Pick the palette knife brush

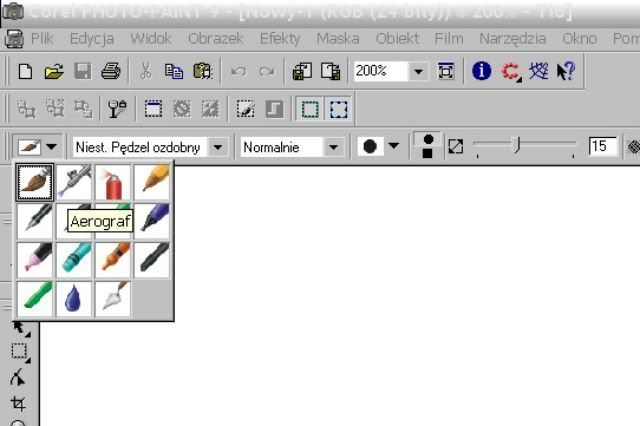(x=114, y=299)
